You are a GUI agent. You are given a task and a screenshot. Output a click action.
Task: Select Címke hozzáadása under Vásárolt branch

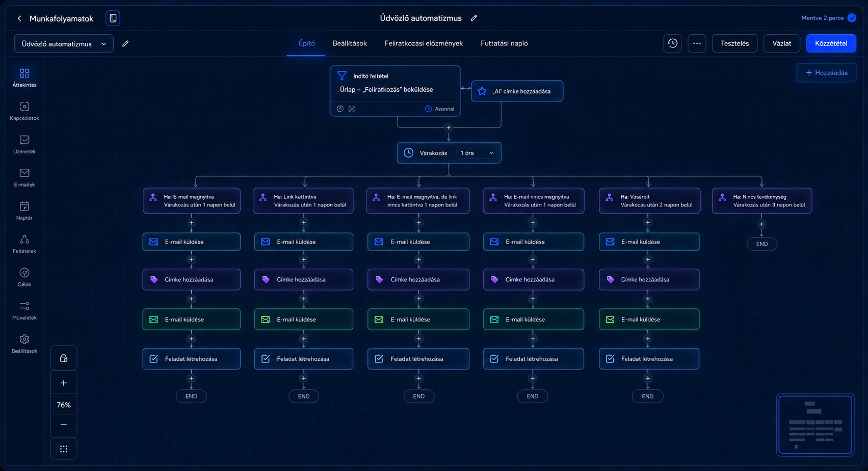649,280
